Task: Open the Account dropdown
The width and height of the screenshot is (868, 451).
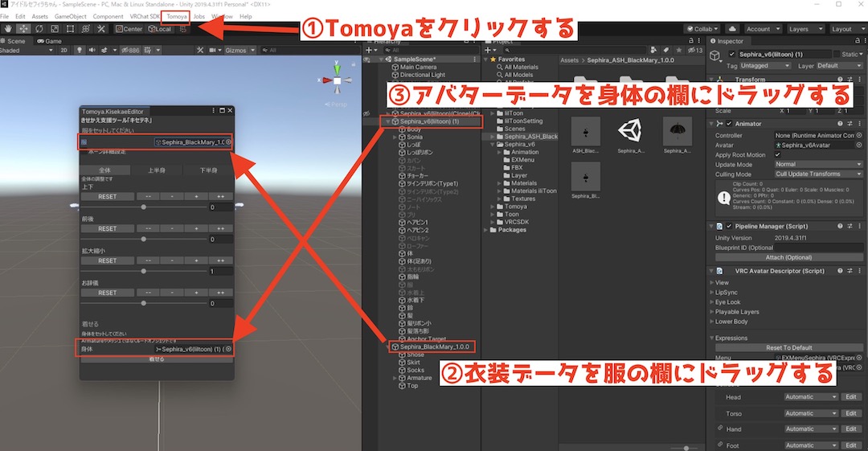Action: point(763,29)
